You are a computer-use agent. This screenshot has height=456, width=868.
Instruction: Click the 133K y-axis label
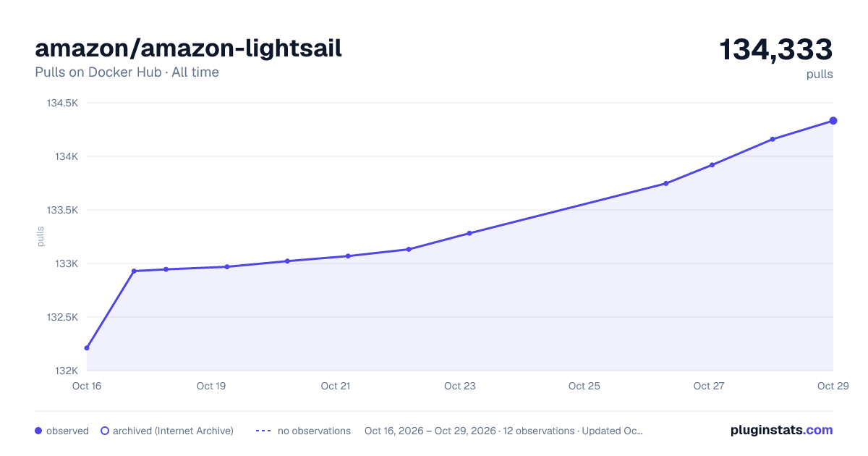pos(67,264)
